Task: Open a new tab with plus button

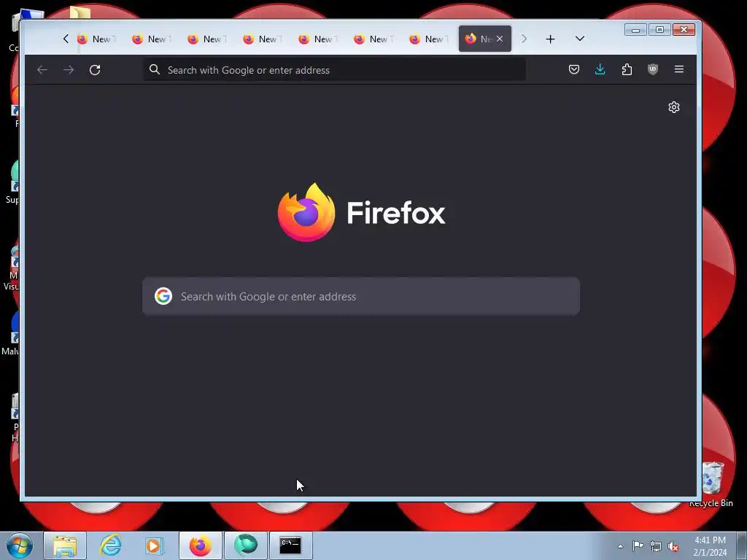Action: point(550,39)
